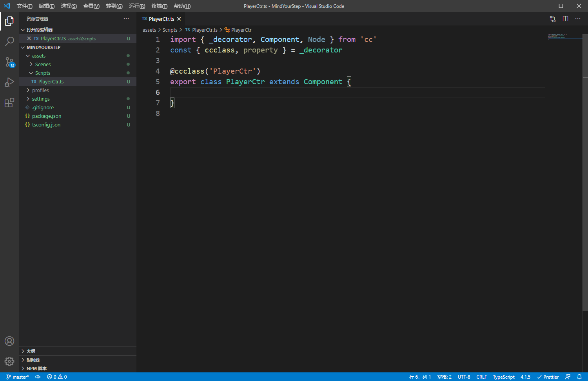
Task: Click the word Component on line 5
Action: coord(323,81)
